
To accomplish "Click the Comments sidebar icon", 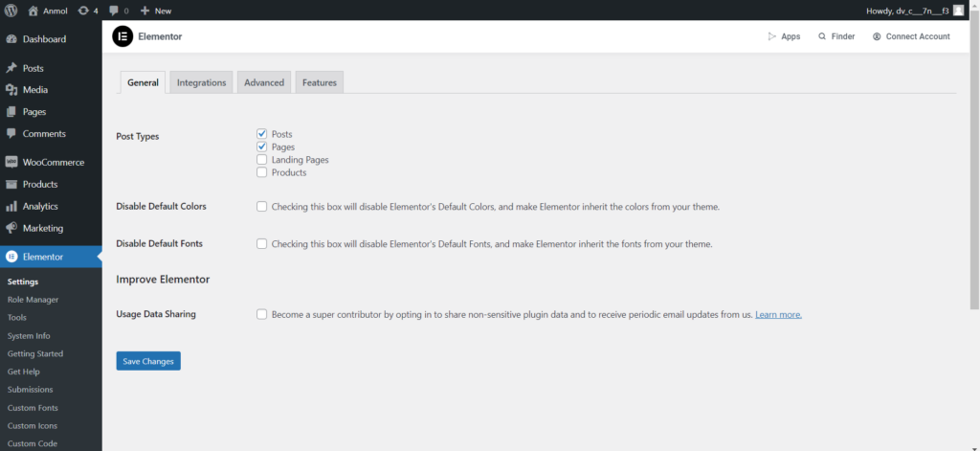I will (x=11, y=134).
